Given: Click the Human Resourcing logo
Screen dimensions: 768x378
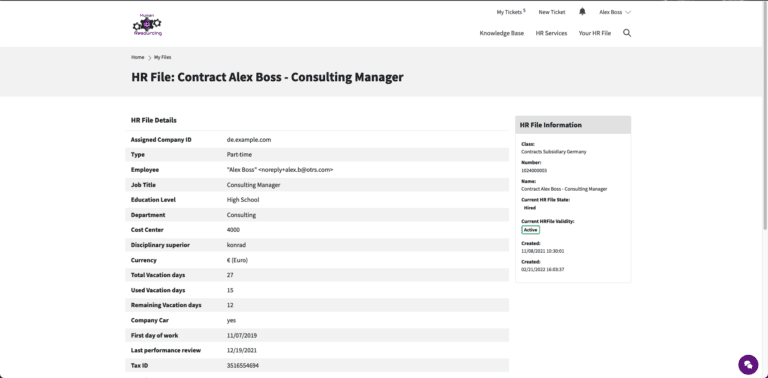Looking at the screenshot, I should click(x=147, y=24).
